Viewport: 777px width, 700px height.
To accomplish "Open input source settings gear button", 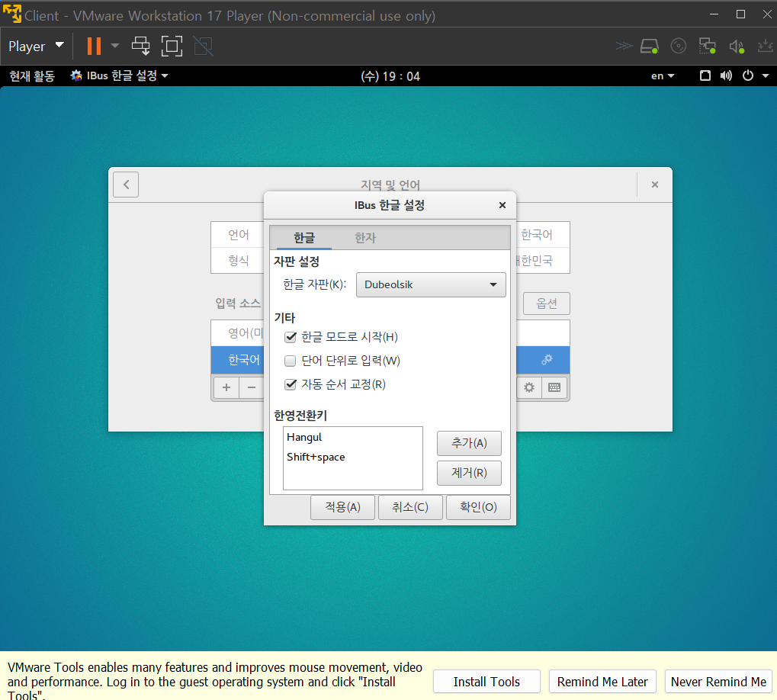I will pos(529,387).
